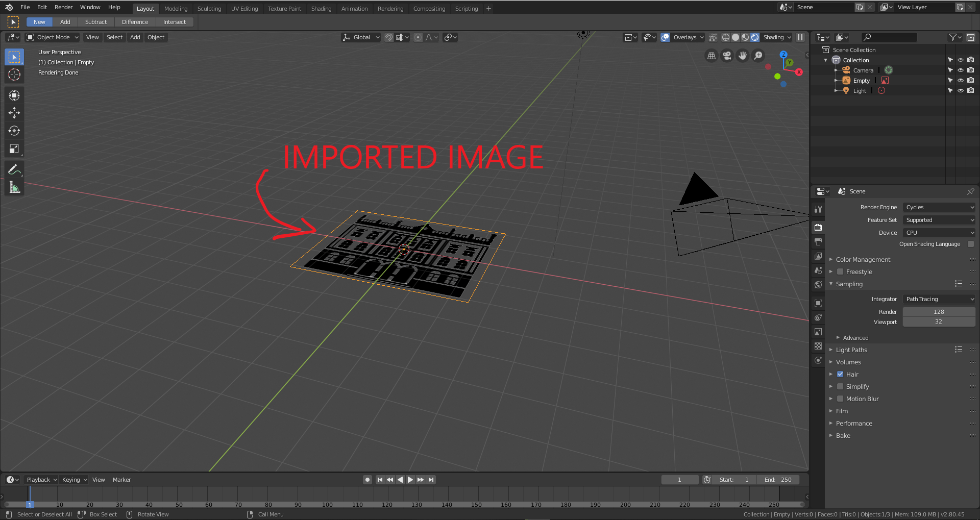This screenshot has height=520, width=980.
Task: Jump to the last frame in the timeline
Action: point(431,479)
